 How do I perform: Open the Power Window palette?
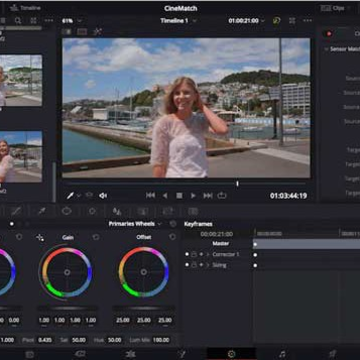[x=67, y=211]
